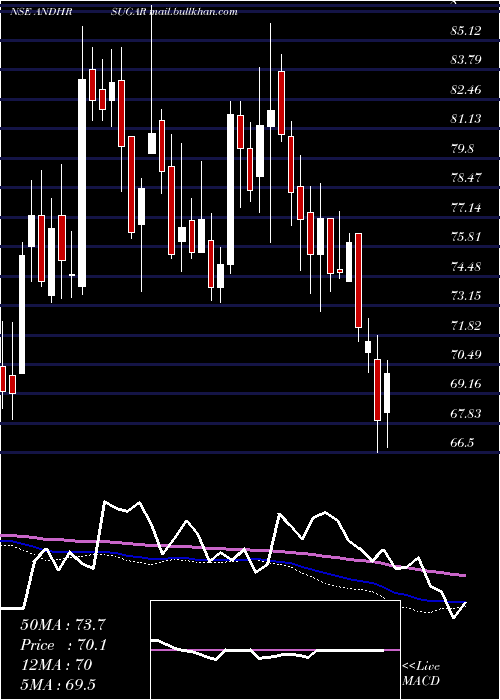Viewport: 500px width, 700px height.
Task: Click the 50MA : 73.7 readout
Action: tap(63, 625)
